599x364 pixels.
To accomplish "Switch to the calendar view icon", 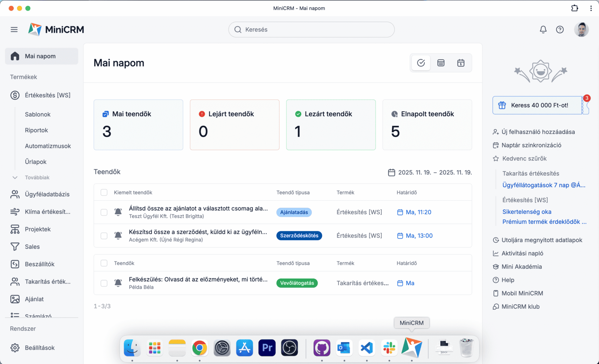I will click(x=461, y=63).
